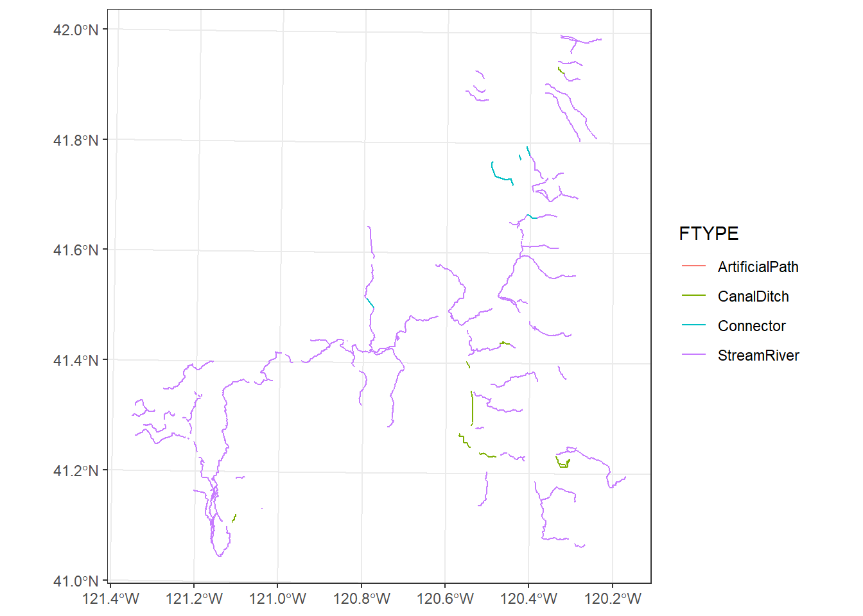Click the 120.8°W longitude axis label

coord(362,599)
